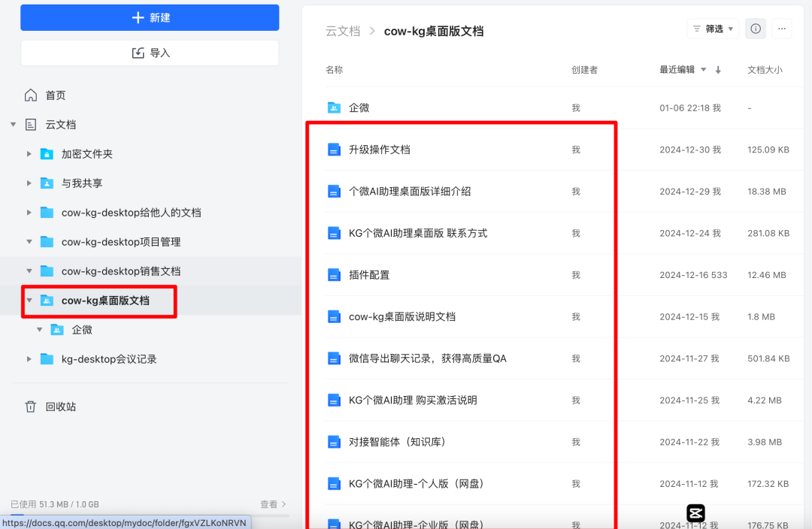This screenshot has height=529, width=812.
Task: Click document icon for cow-kg桌面版说明文档
Action: tap(334, 317)
